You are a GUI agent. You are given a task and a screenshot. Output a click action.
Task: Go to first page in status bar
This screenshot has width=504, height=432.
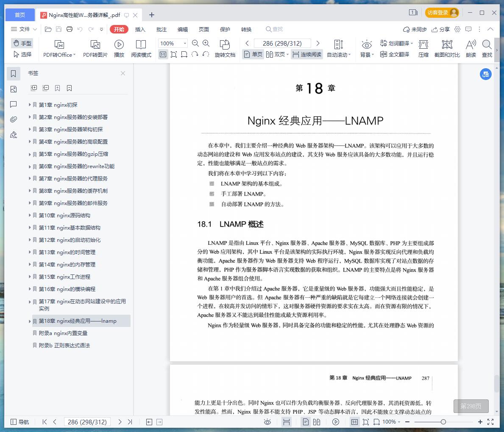click(45, 422)
